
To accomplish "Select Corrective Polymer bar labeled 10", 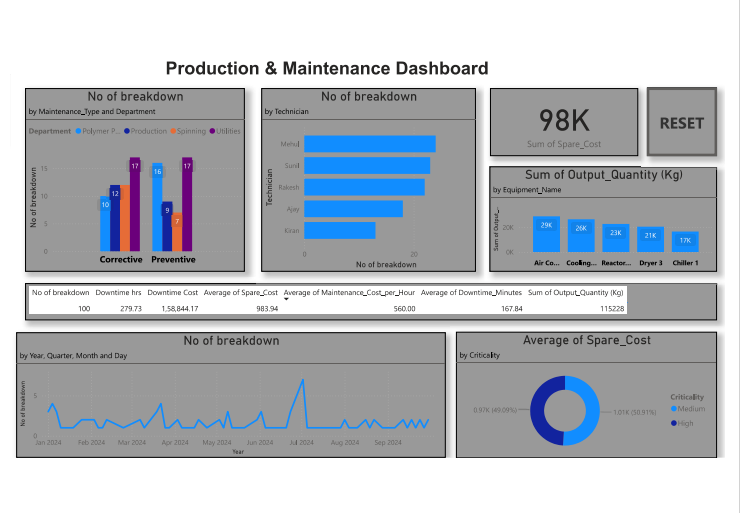I will click(105, 223).
